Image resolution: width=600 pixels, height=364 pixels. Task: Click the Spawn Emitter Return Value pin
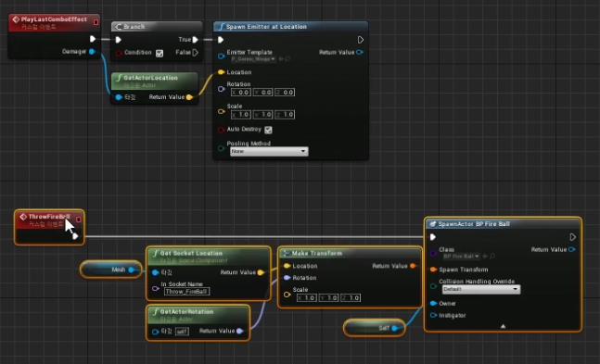pos(360,52)
